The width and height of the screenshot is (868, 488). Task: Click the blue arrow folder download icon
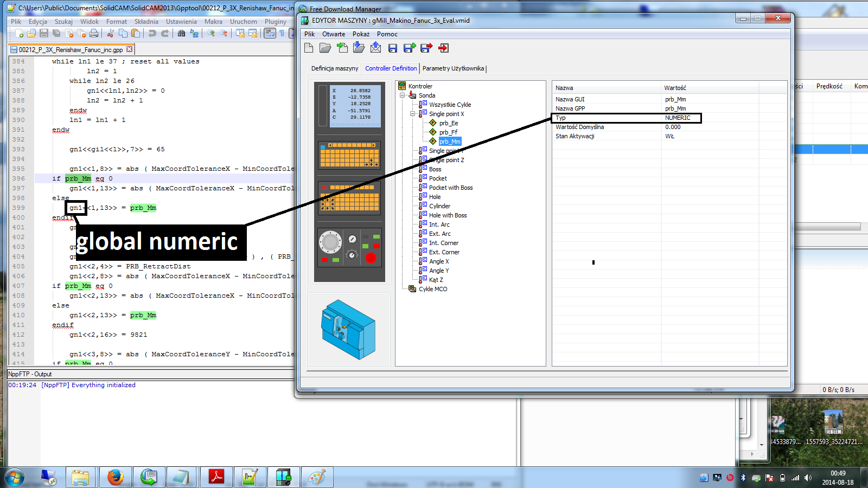(x=359, y=48)
